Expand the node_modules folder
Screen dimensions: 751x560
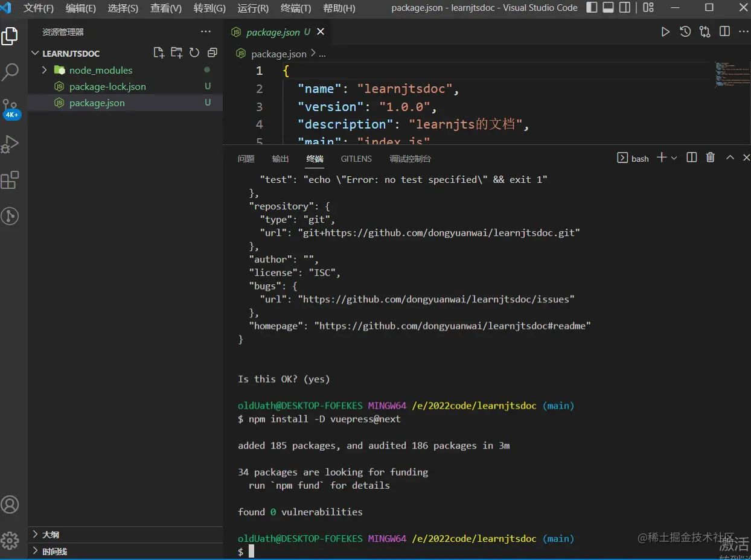pyautogui.click(x=44, y=70)
